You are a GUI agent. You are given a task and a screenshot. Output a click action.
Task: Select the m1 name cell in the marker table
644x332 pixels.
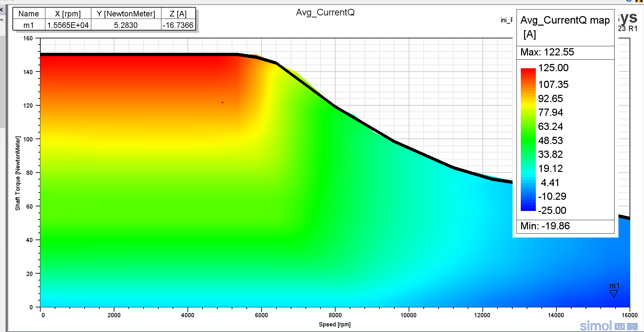29,25
